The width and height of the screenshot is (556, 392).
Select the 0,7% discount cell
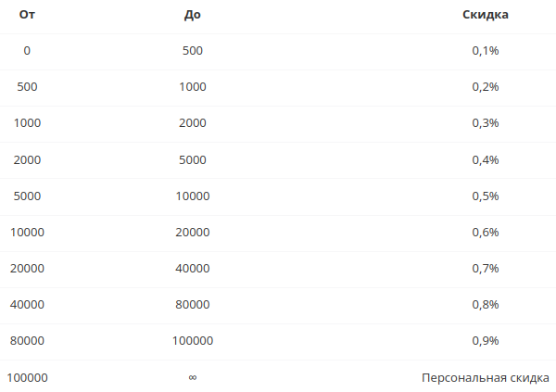tap(486, 269)
